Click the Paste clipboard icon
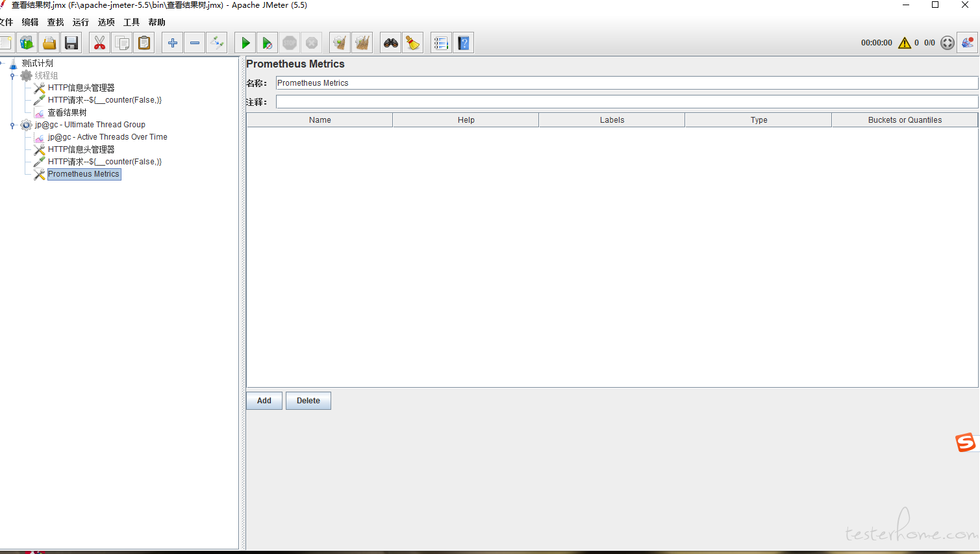980x554 pixels. coord(144,43)
